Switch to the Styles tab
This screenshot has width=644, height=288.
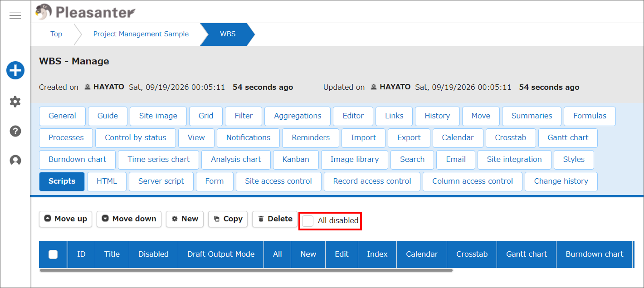point(574,160)
